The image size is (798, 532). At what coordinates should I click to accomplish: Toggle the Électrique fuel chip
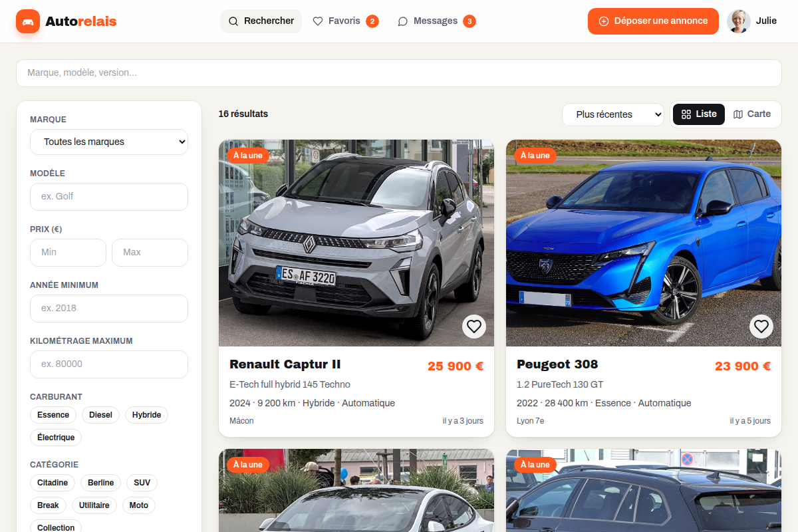tap(56, 438)
